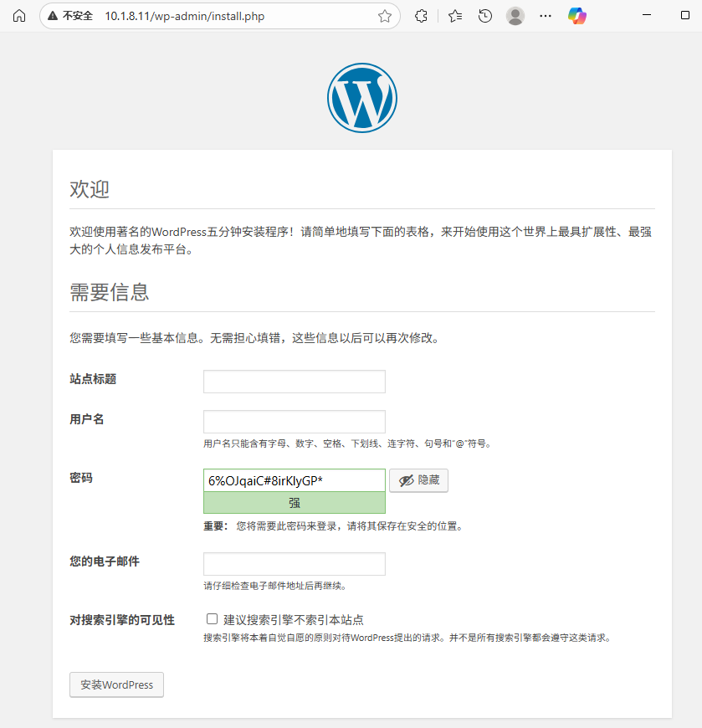702x728 pixels.
Task: Click the username rules hint text under 用户名
Action: 348,443
